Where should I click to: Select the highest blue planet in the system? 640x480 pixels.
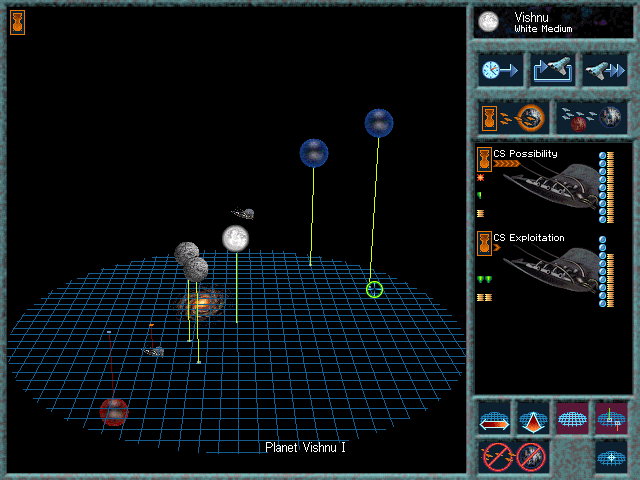click(379, 123)
